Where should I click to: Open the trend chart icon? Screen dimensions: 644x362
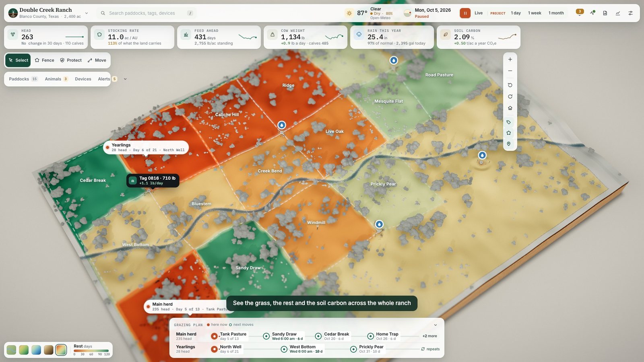[x=618, y=13]
